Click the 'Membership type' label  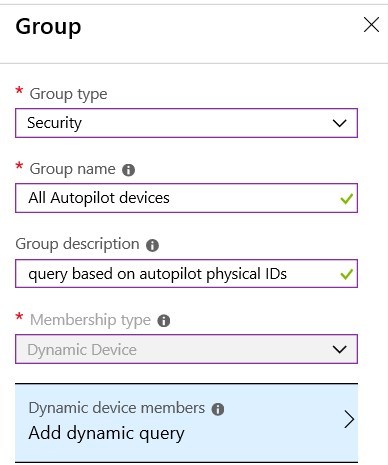point(90,320)
